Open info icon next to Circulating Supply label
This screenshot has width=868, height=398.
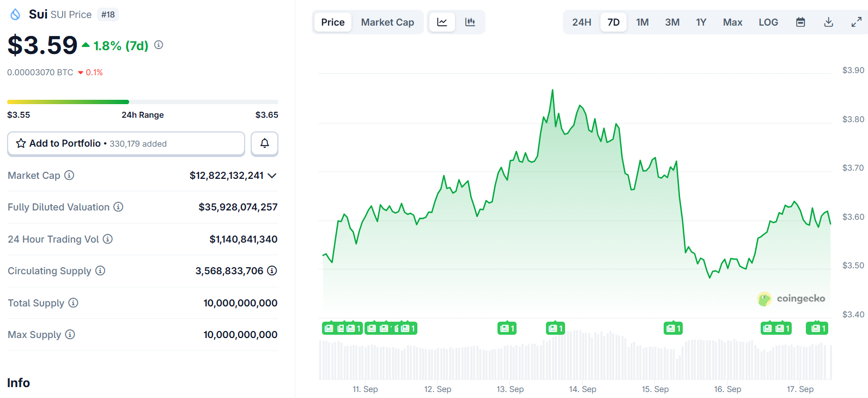(100, 270)
